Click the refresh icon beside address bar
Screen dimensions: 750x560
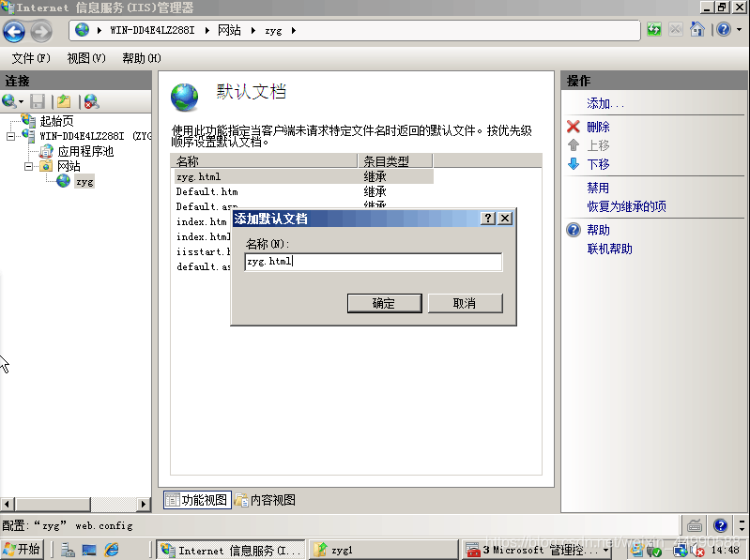tap(653, 30)
